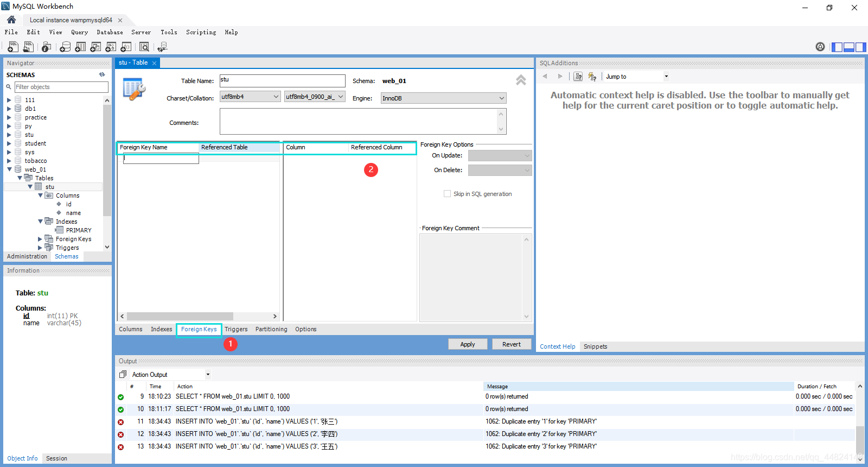Go back in SQL Additions help
The width and height of the screenshot is (868, 467).
tap(545, 77)
